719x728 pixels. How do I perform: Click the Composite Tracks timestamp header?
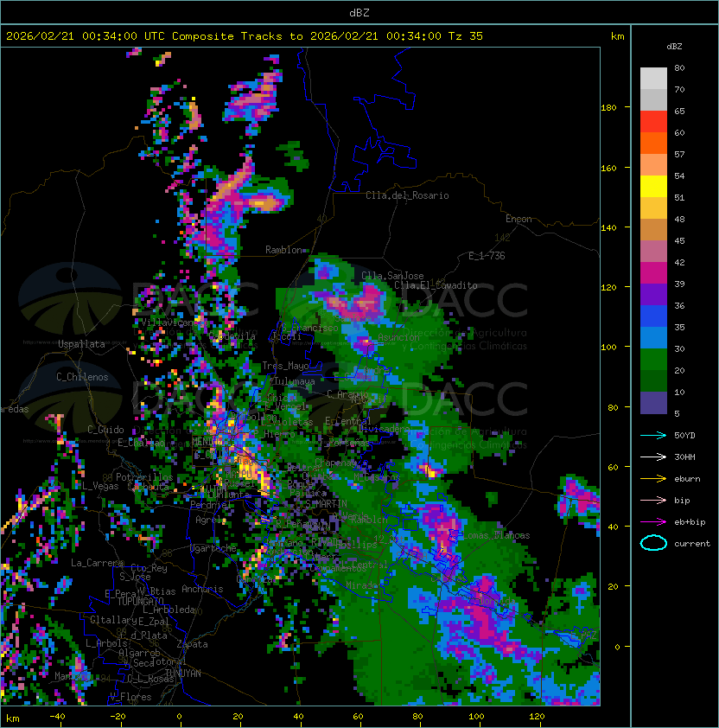[x=245, y=36]
